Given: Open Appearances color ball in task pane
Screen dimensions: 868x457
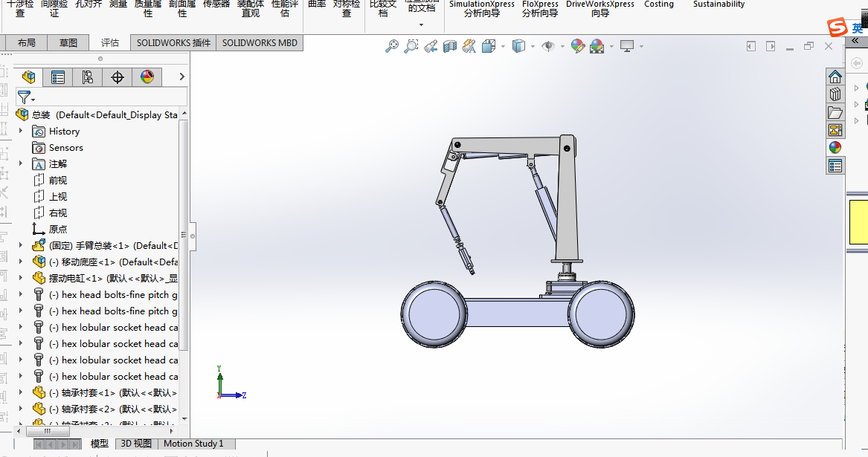Looking at the screenshot, I should coord(835,148).
